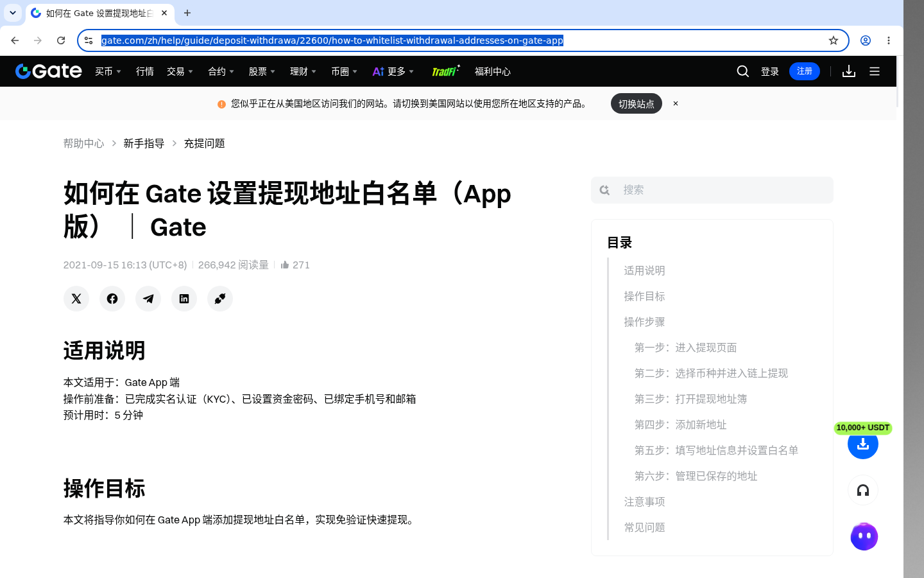Expand the 买币 dropdown menu
This screenshot has height=578, width=924.
pos(108,71)
